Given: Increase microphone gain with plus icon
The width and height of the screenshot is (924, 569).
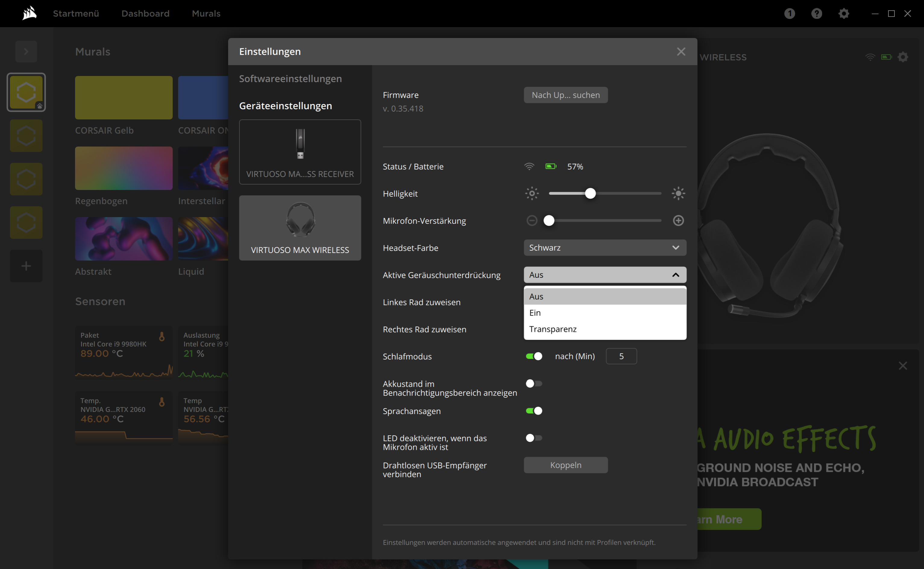Looking at the screenshot, I should tap(678, 220).
